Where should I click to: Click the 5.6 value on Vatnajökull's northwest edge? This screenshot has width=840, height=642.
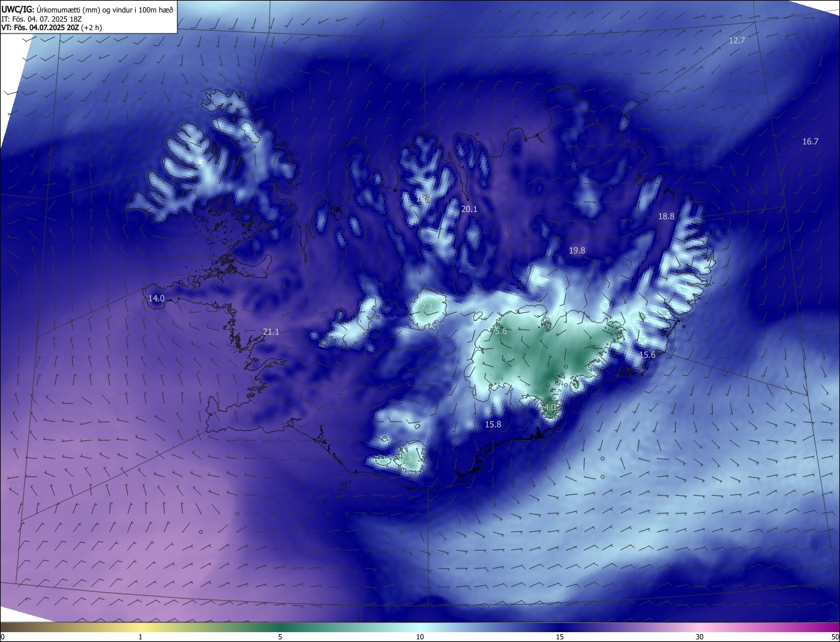501,332
